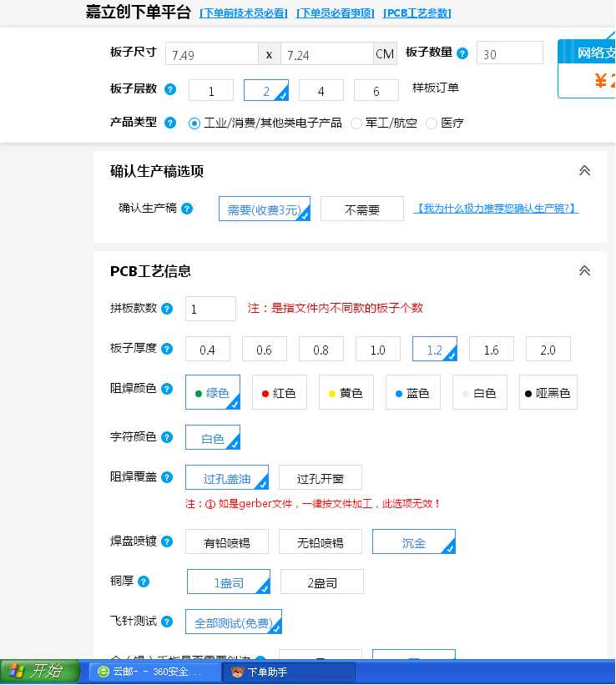Open 云邮 360安全 taskbar item
This screenshot has height=685, width=616.
tap(154, 672)
